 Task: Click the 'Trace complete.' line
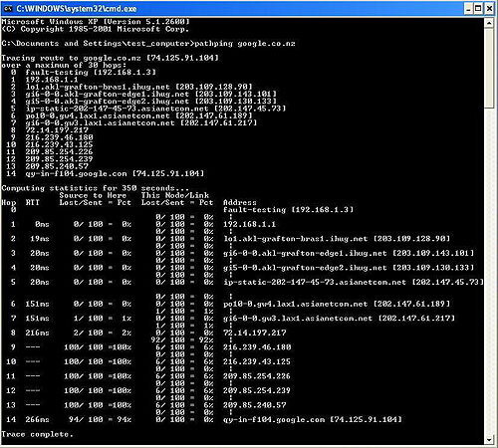37,434
